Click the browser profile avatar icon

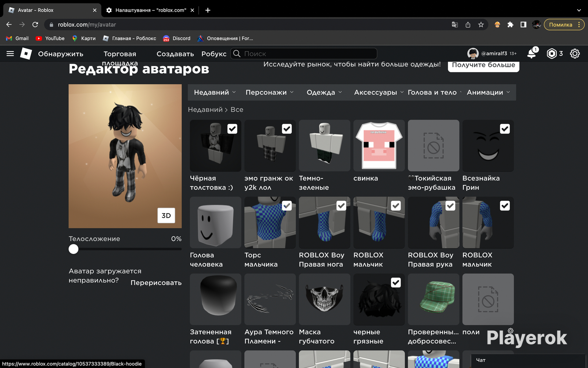tap(537, 25)
